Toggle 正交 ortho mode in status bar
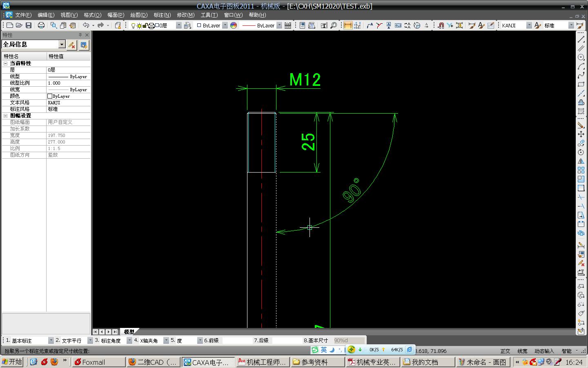Viewport: 588px width, 368px height. click(x=505, y=351)
